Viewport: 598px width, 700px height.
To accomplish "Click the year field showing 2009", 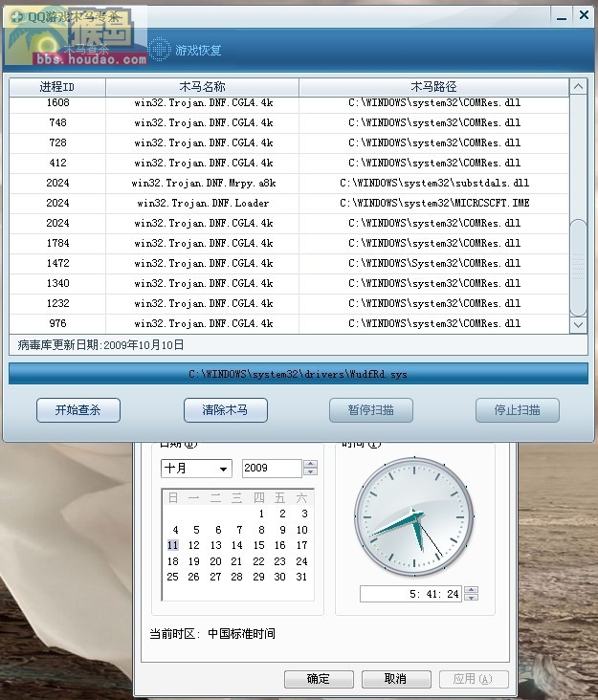I will (272, 468).
